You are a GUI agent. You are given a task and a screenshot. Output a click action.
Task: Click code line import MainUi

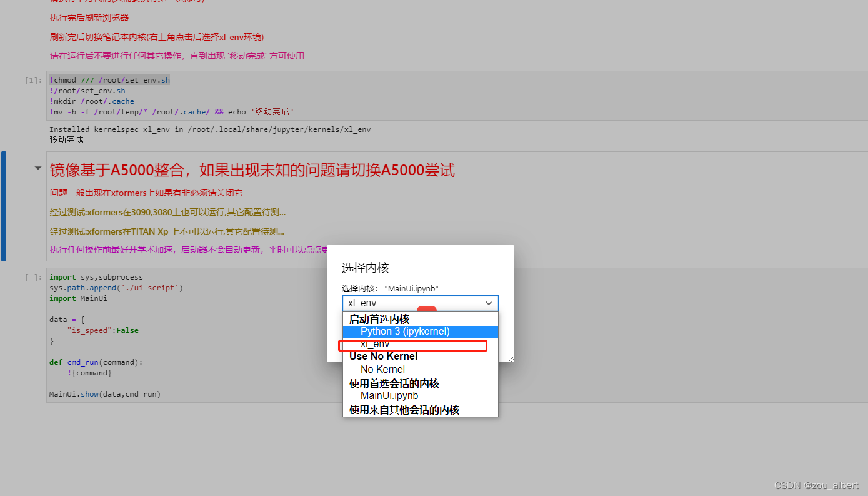coord(78,298)
